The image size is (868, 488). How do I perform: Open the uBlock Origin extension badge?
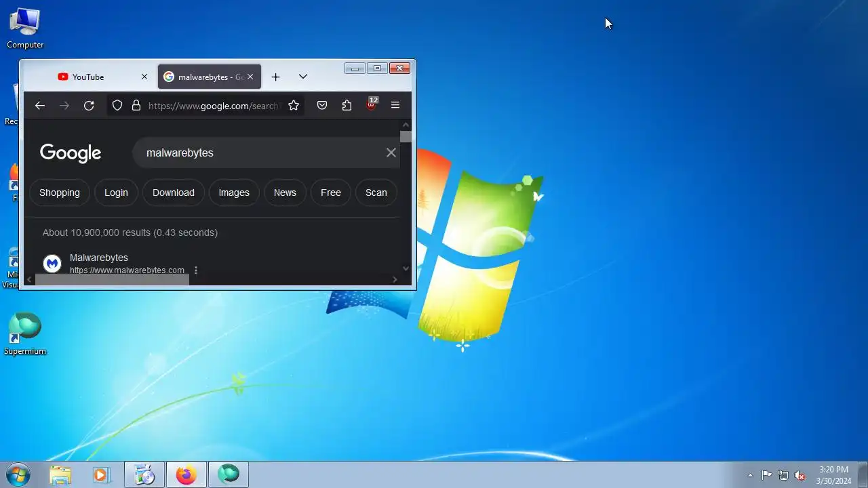point(371,104)
